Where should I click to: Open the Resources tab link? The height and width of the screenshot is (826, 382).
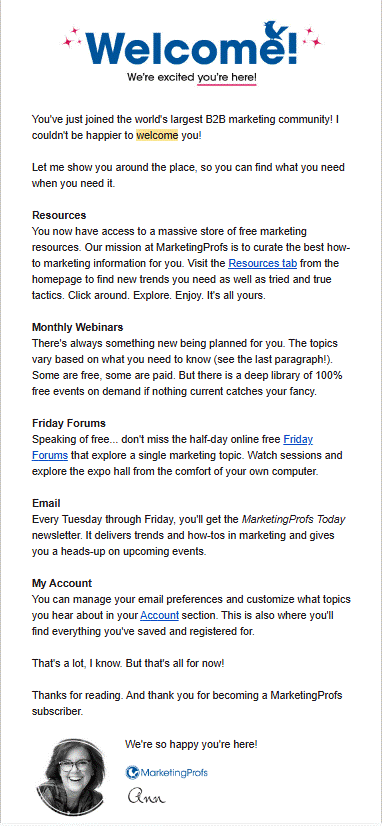262,263
